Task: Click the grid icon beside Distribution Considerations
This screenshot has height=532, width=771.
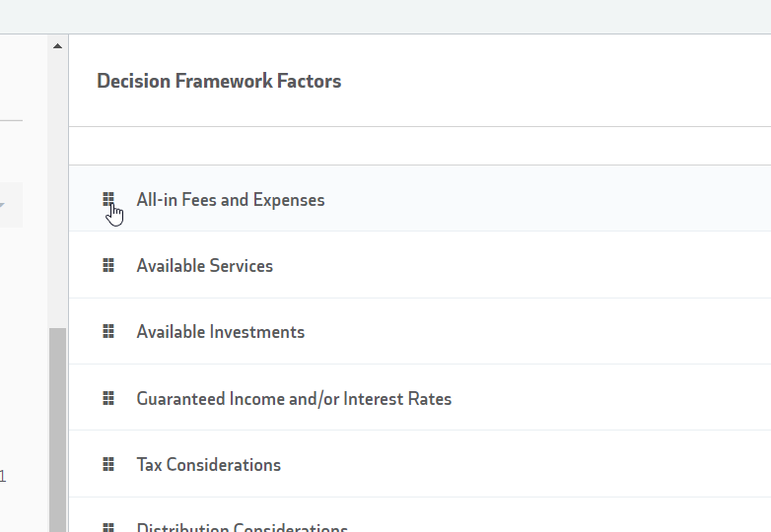Action: (x=108, y=528)
